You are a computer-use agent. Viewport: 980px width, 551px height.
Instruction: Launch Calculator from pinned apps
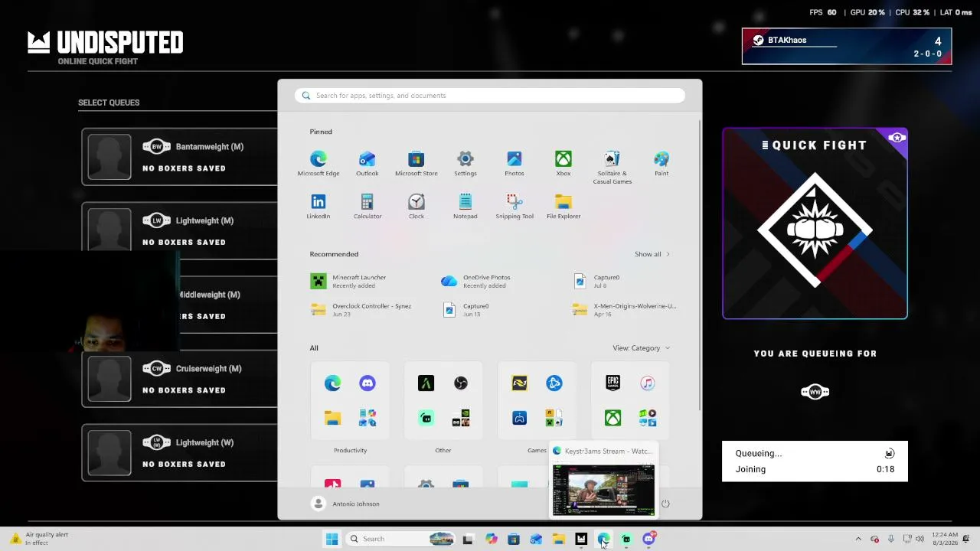tap(367, 206)
